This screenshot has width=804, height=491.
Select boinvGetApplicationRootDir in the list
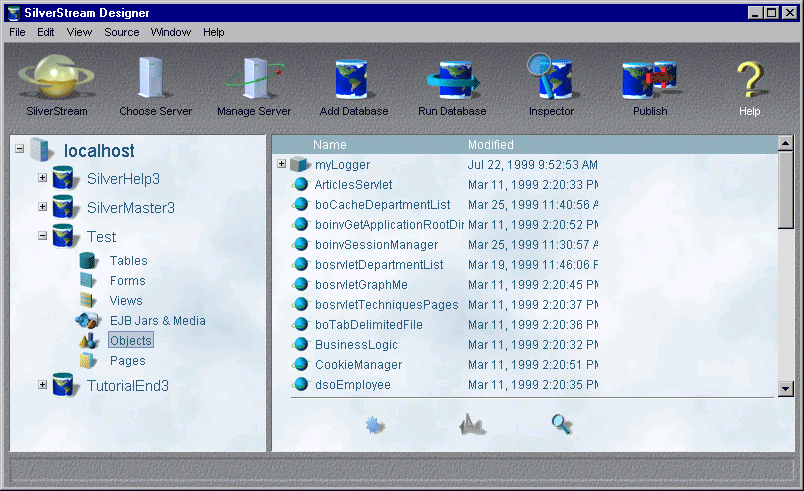coord(389,224)
